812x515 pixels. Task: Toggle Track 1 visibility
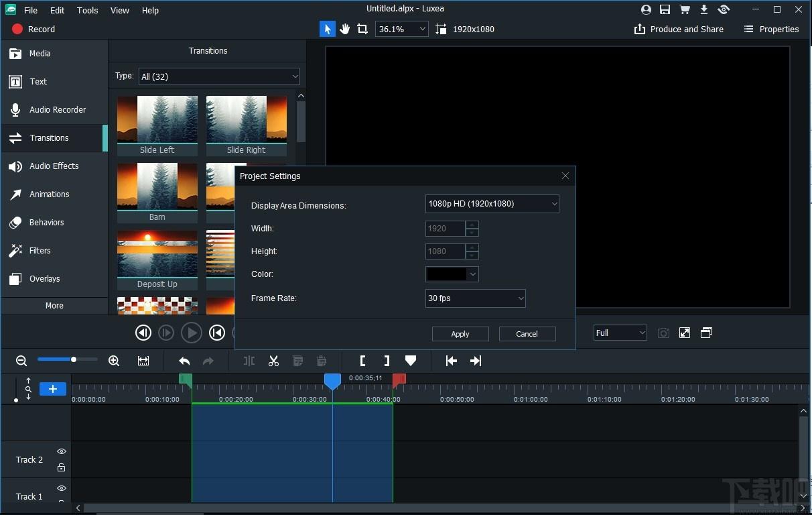tap(62, 488)
